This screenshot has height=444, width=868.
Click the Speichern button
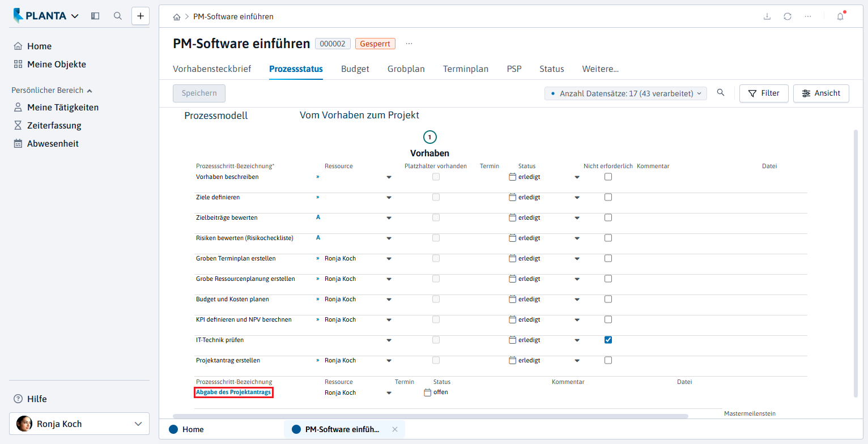[x=199, y=93]
